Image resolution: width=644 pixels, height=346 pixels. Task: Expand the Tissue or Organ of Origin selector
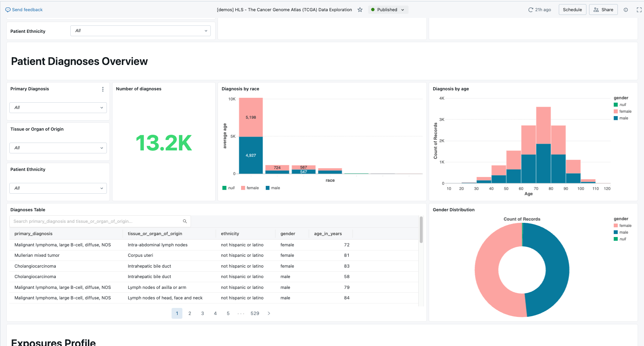point(58,148)
